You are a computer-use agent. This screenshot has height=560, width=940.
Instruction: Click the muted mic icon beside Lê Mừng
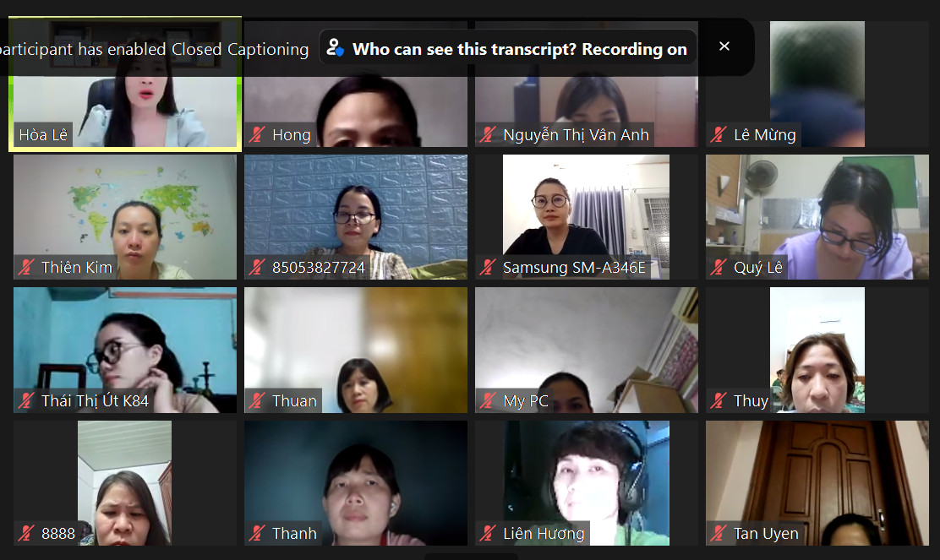click(x=719, y=134)
